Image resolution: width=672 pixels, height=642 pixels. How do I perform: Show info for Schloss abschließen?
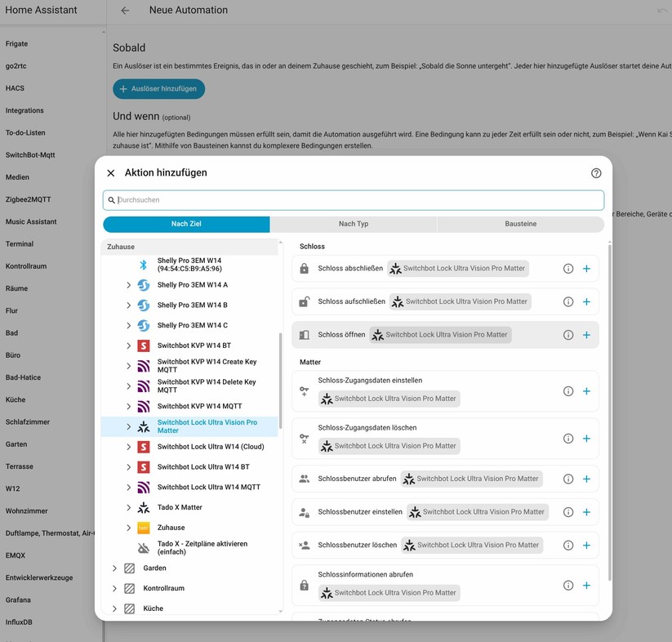point(567,269)
